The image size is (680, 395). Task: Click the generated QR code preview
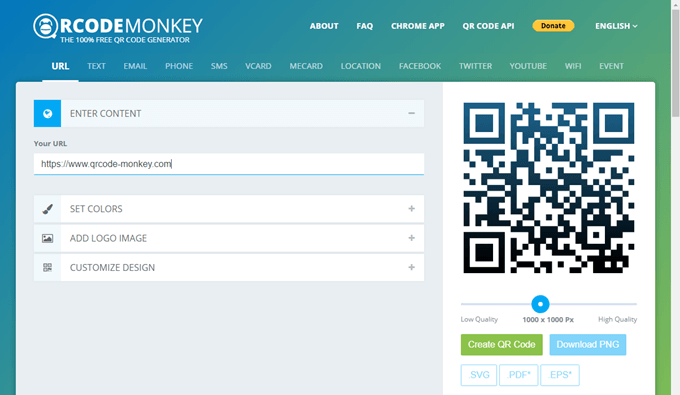549,188
